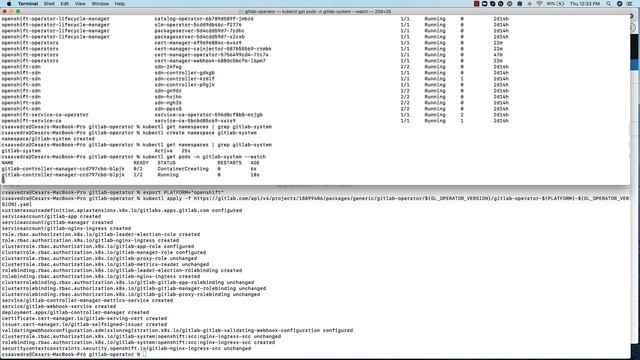Click the gitlab-controller-manager row with Running status
Screen dimensions: 640x360
point(131,175)
